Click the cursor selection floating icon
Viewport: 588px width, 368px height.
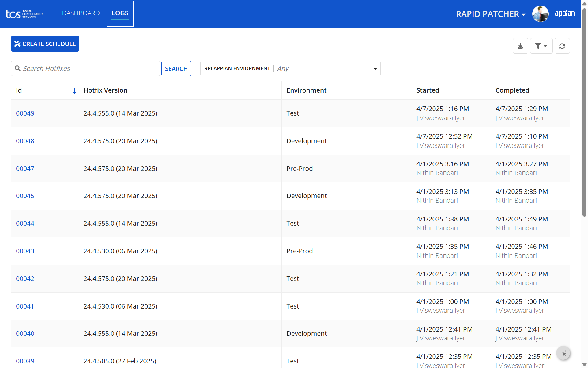pyautogui.click(x=563, y=353)
